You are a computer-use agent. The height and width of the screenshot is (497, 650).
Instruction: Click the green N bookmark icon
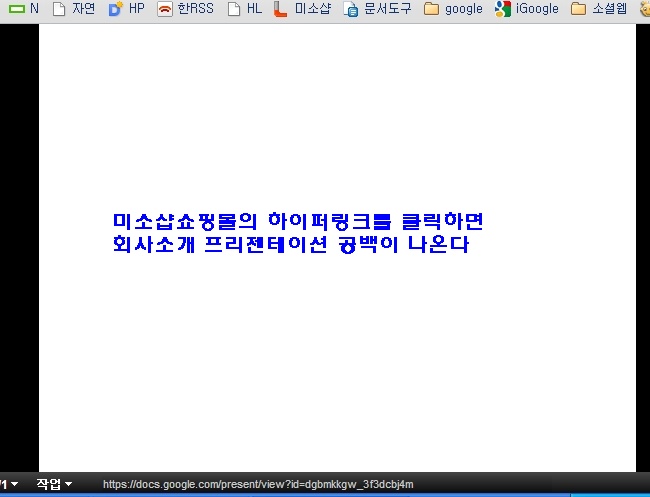pos(17,9)
